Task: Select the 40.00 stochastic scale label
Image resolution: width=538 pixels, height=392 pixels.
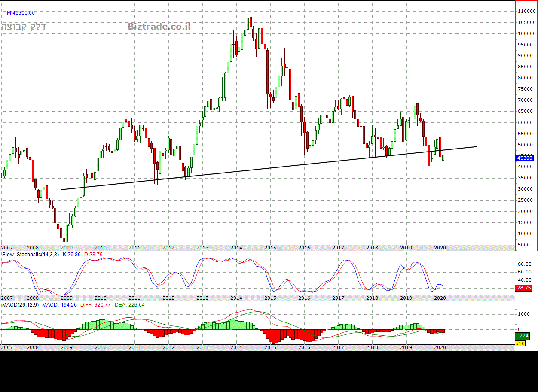Action: click(525, 280)
